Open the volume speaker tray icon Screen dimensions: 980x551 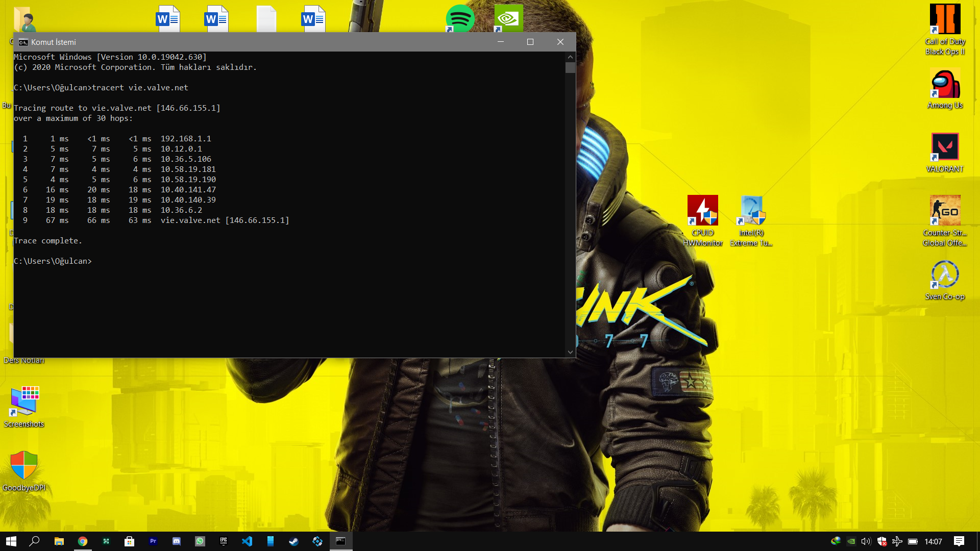coord(866,541)
